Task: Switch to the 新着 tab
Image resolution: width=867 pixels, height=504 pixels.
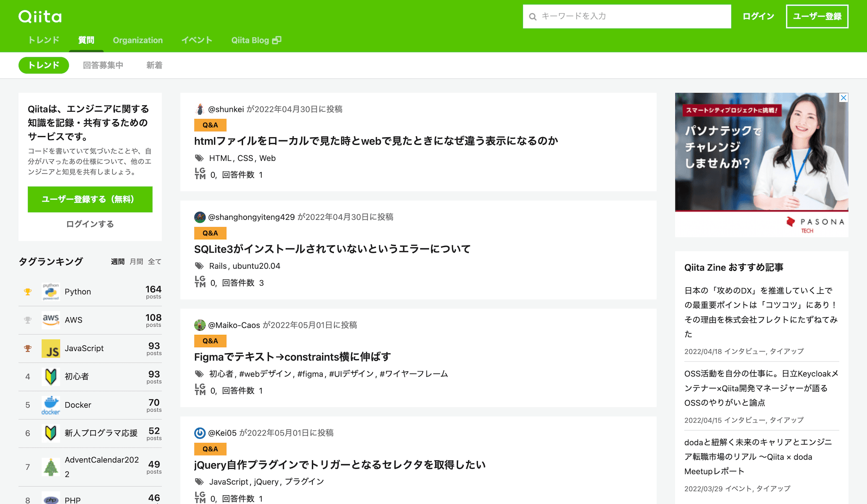Action: (154, 65)
